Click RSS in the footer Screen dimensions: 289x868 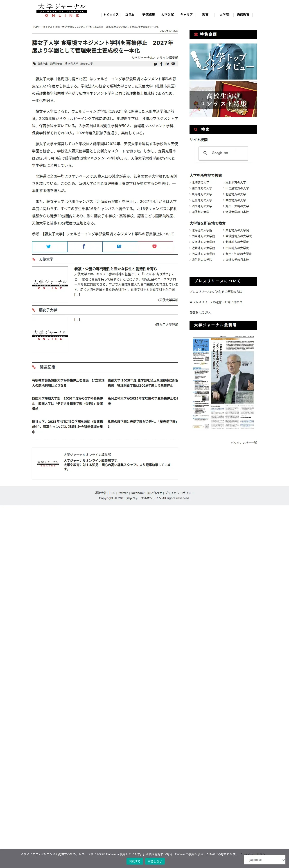[x=112, y=493]
